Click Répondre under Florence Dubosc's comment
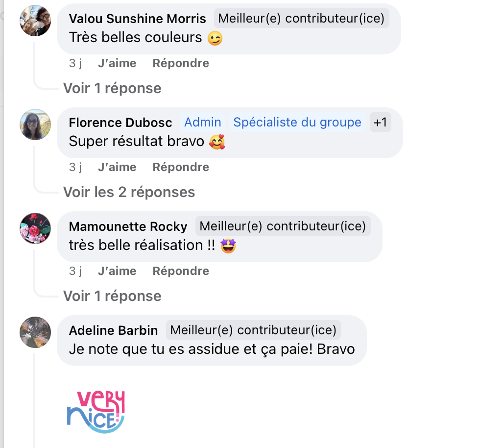The width and height of the screenshot is (480, 448). (x=181, y=167)
